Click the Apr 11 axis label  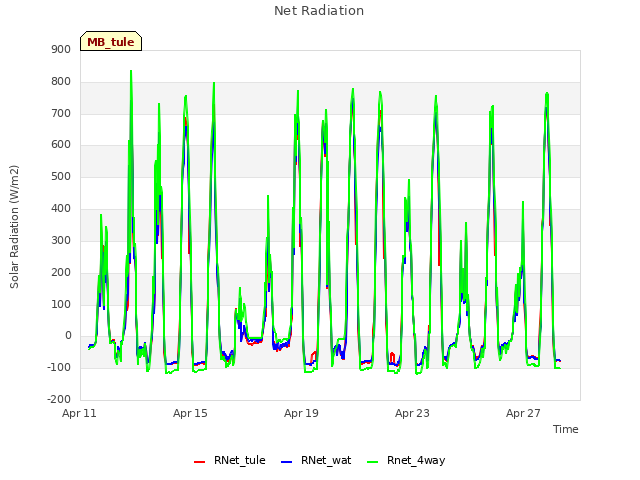click(x=79, y=413)
